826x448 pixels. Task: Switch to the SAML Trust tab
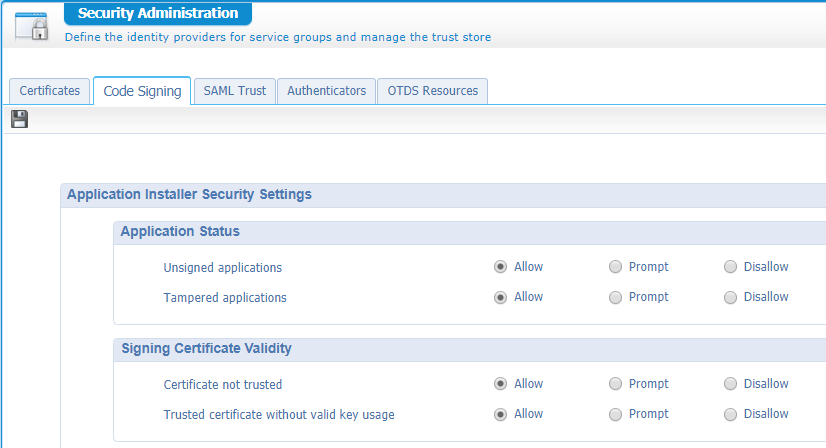[x=234, y=91]
